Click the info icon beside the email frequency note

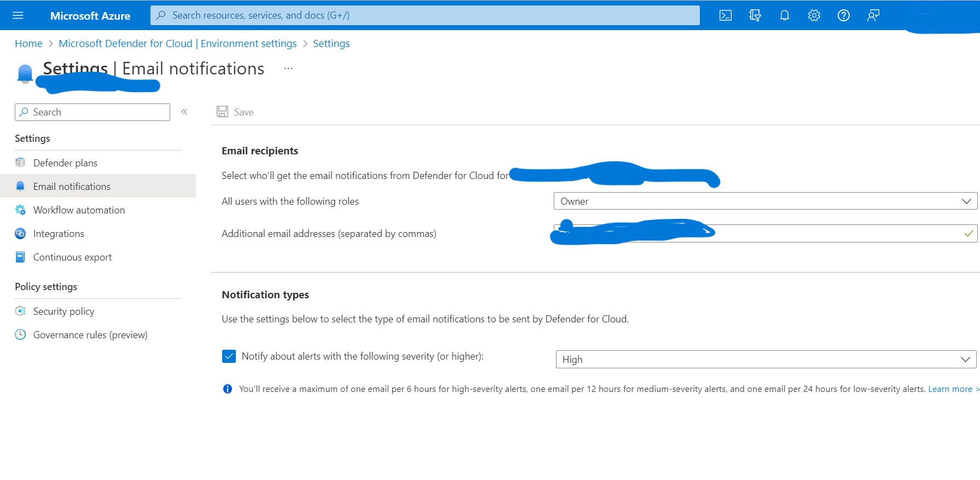[228, 389]
